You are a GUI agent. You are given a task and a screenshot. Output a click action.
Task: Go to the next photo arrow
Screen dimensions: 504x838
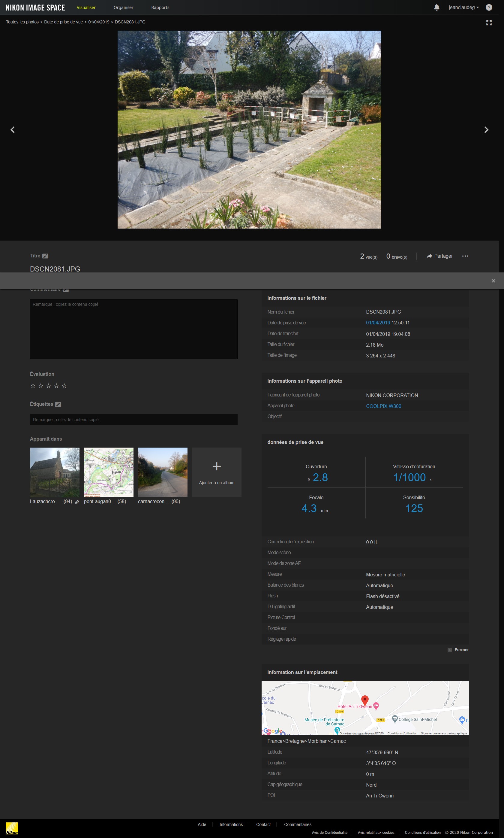pos(486,129)
